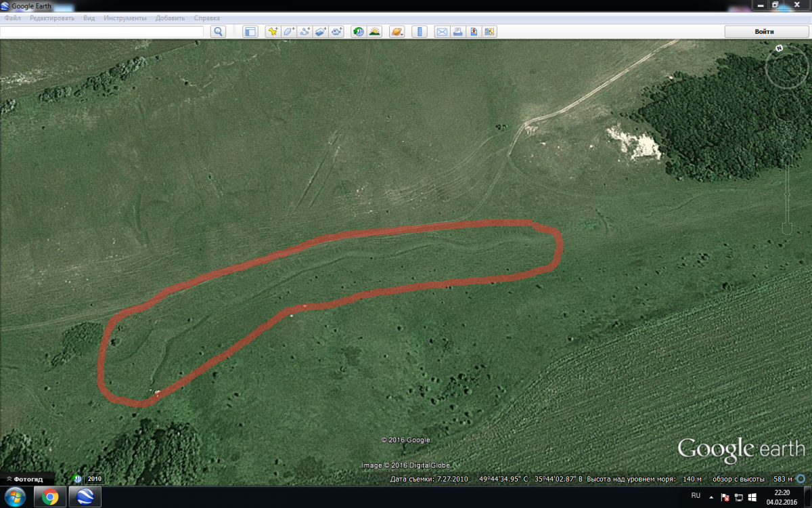Add a polygon using the toolbar icon
This screenshot has height=508, width=812.
click(289, 31)
